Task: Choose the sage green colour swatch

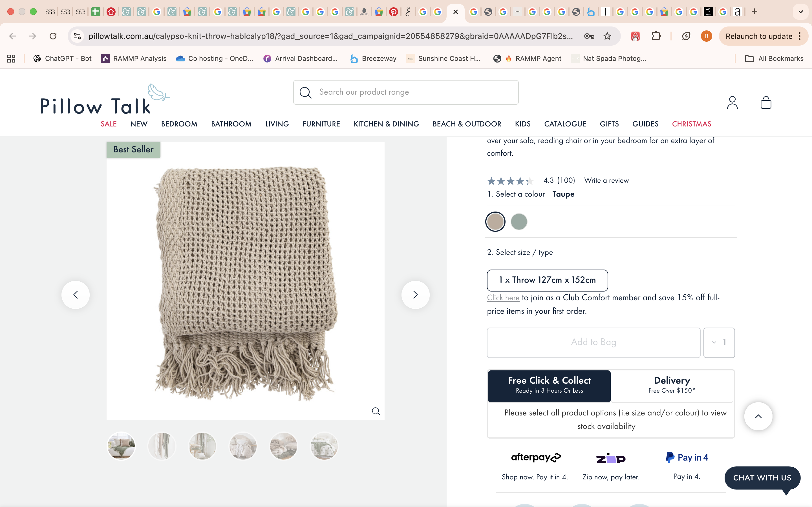Action: 519,222
